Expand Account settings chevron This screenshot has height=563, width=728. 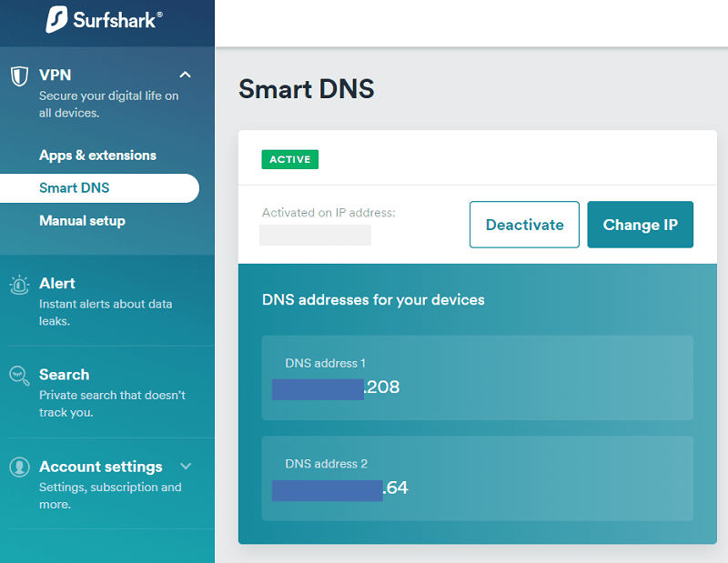coord(186,466)
